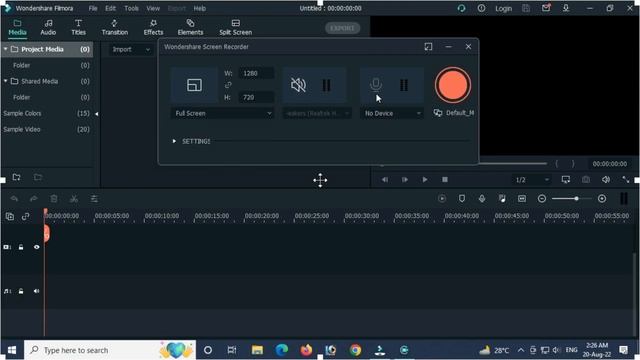The image size is (640, 360).
Task: Play the preview video
Action: (x=425, y=180)
